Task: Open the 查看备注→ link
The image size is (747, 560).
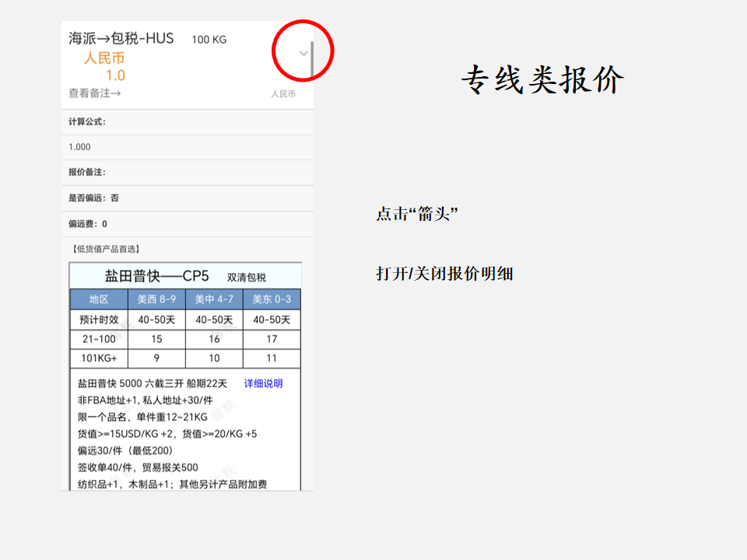Action: pos(94,93)
